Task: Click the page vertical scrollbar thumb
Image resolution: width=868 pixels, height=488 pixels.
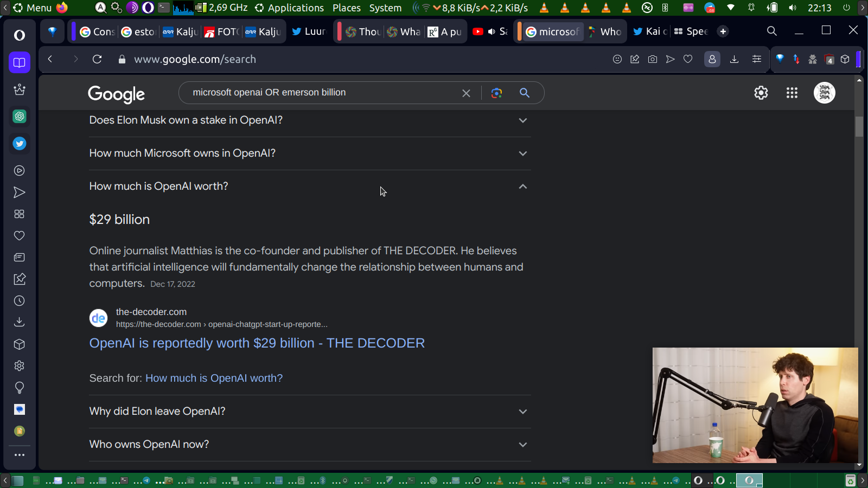Action: pos(859,126)
